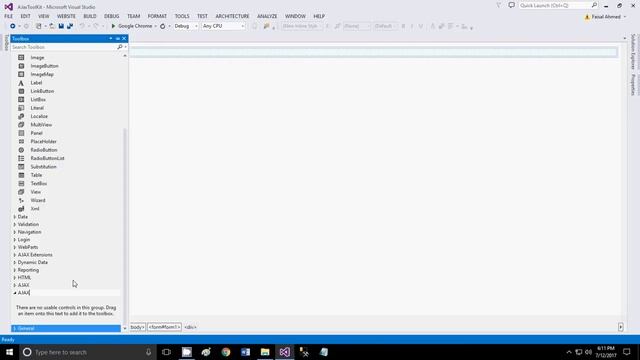Open the BUILD menu
This screenshot has width=640, height=360.
pyautogui.click(x=90, y=16)
